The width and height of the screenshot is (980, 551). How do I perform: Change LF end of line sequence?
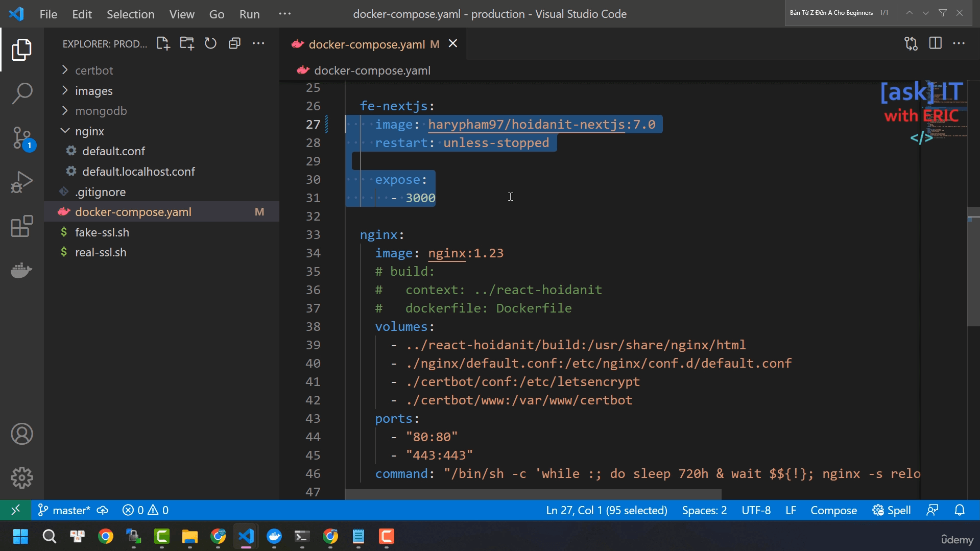tap(791, 510)
